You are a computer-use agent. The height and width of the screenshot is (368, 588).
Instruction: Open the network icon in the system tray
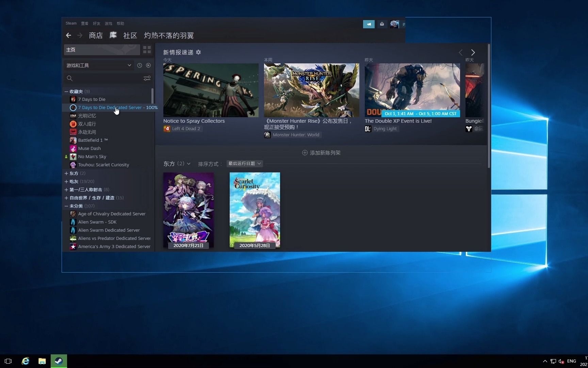click(x=553, y=361)
